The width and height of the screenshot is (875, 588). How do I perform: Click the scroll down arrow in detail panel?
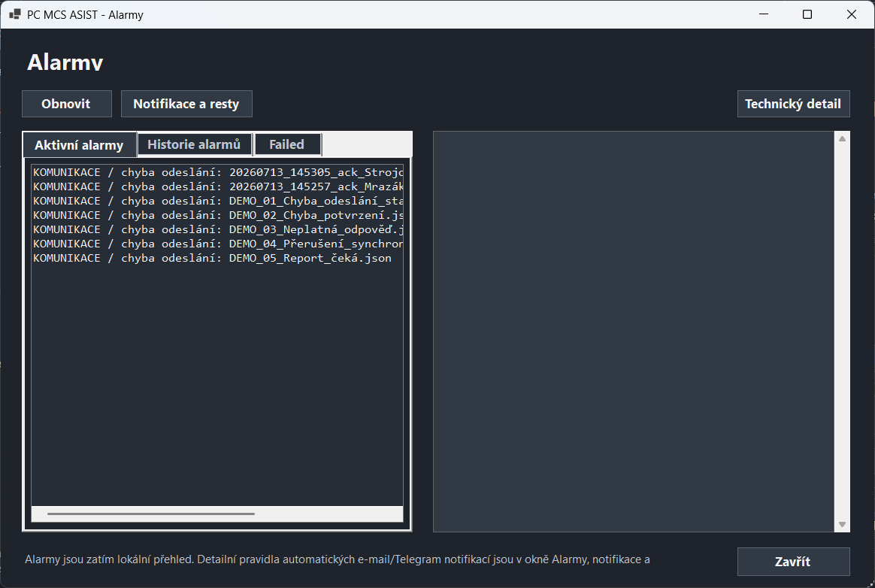[x=842, y=524]
